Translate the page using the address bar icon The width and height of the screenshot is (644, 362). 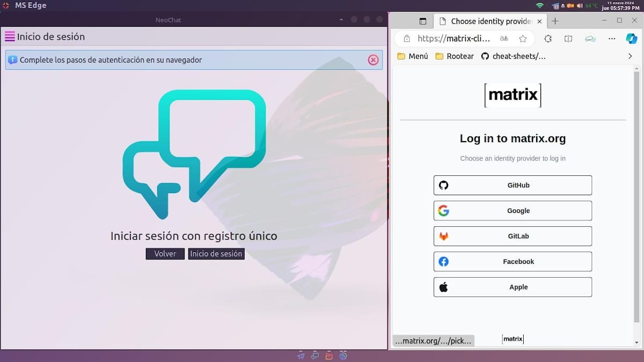point(503,39)
